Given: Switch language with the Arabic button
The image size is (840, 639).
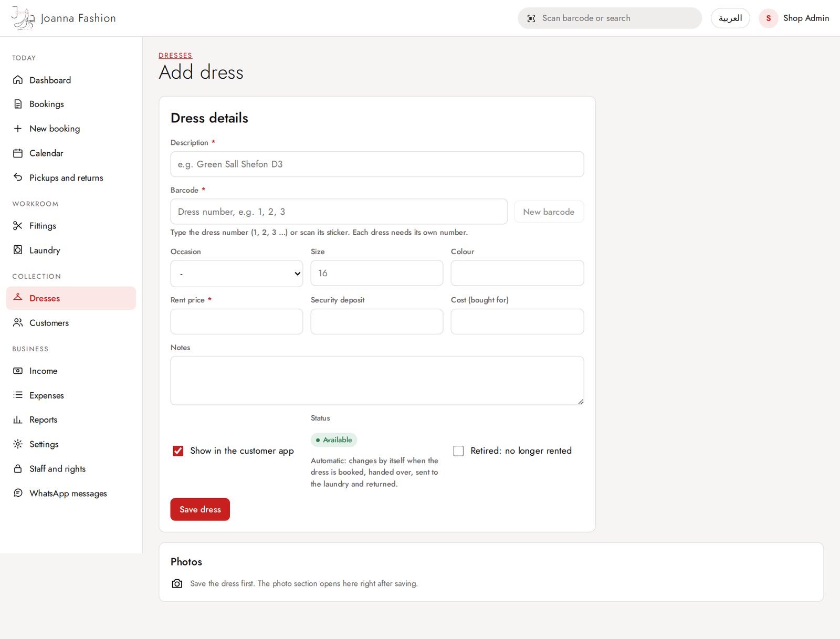Looking at the screenshot, I should 730,18.
